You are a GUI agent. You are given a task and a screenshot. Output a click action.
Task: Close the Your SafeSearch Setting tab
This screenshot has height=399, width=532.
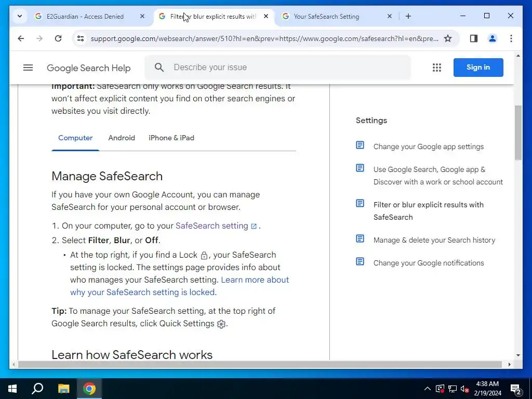pyautogui.click(x=390, y=16)
